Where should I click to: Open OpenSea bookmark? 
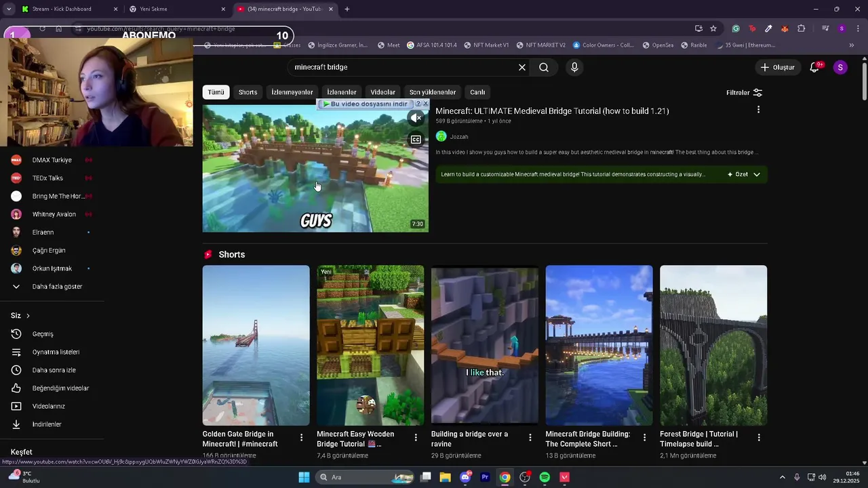[x=658, y=45]
